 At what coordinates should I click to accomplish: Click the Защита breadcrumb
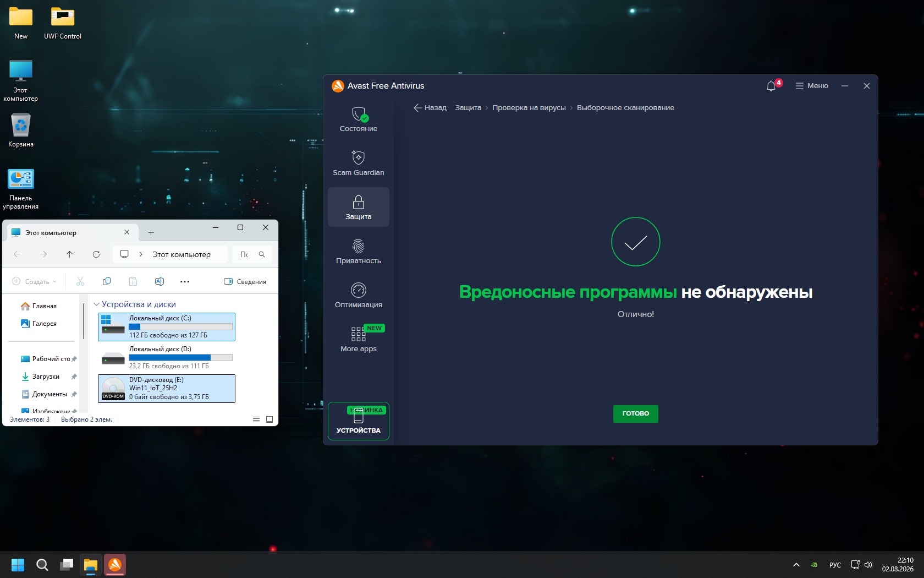pos(468,108)
